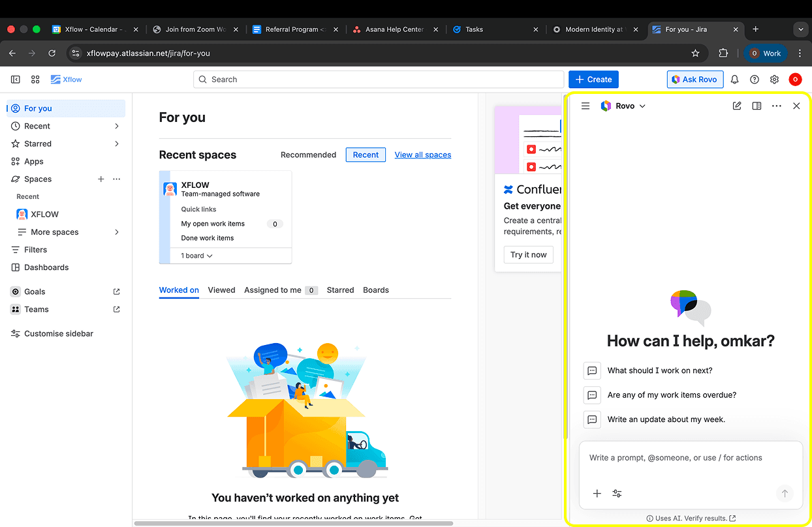The height and width of the screenshot is (527, 812).
Task: Open the notifications bell
Action: pos(734,80)
